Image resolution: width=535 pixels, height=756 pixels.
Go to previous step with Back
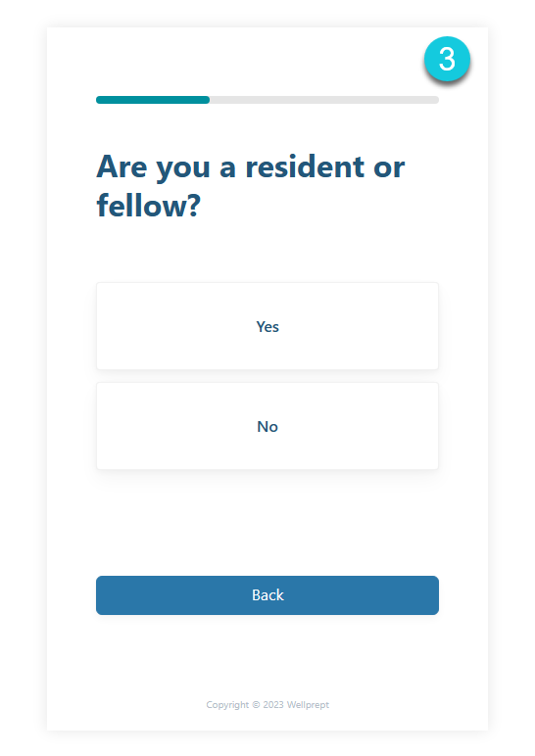267,595
